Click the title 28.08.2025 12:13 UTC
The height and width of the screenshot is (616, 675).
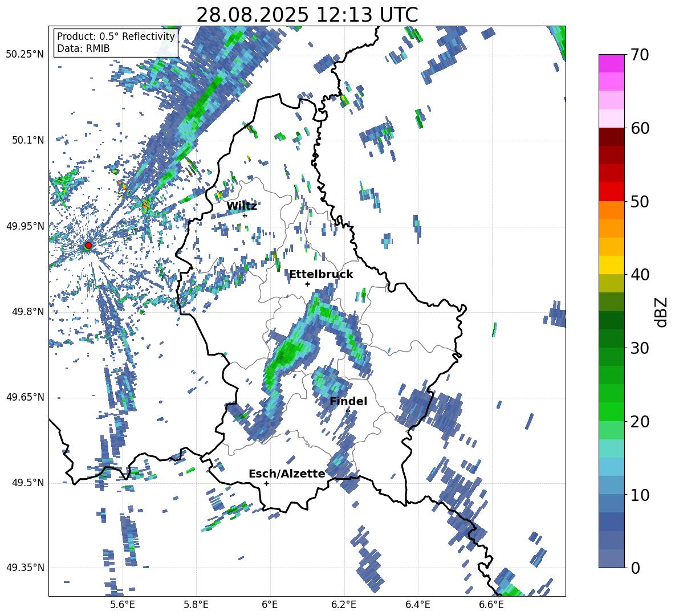pyautogui.click(x=307, y=15)
